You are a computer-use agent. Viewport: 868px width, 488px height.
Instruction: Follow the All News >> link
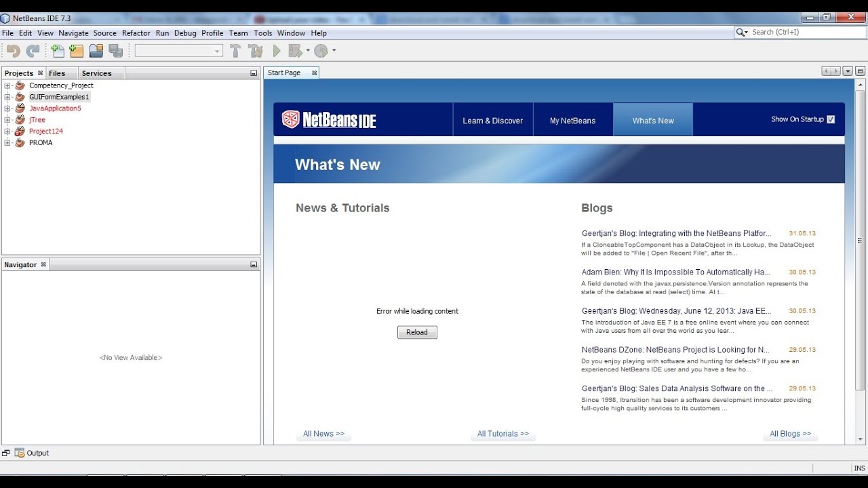(x=323, y=434)
